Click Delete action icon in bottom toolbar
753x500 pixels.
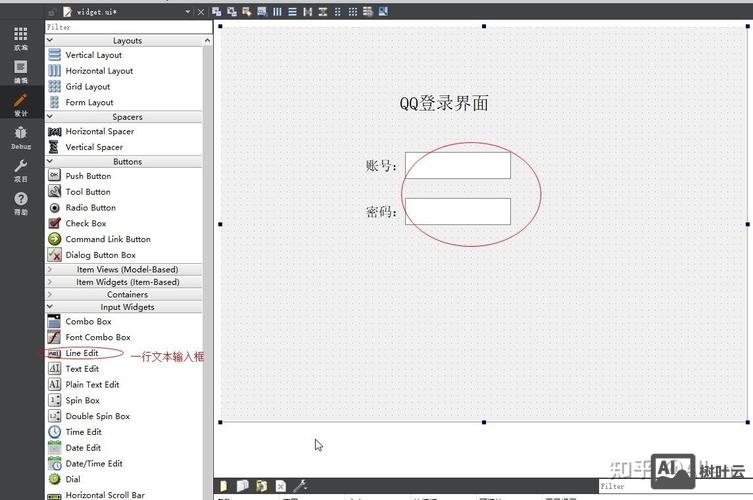coord(280,486)
